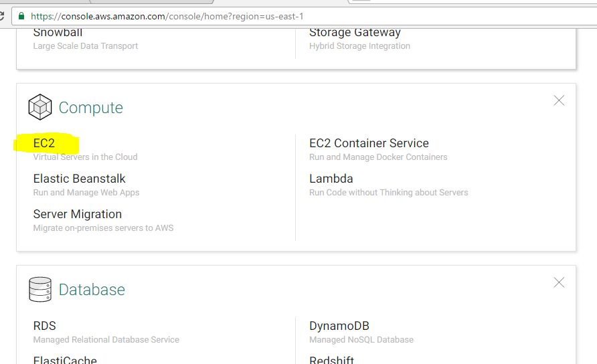Viewport: 597px width, 364px height.
Task: Close the Database section panel
Action: pyautogui.click(x=559, y=282)
